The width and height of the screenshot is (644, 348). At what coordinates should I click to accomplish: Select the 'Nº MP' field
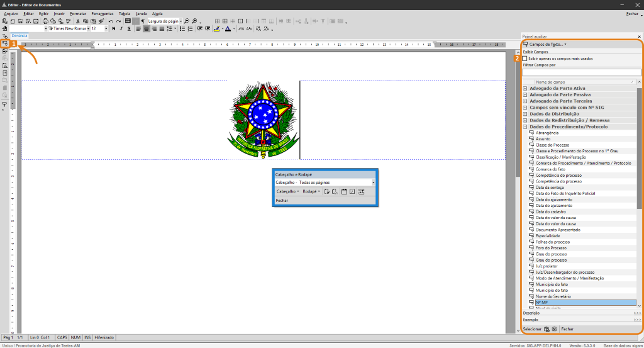(586, 303)
